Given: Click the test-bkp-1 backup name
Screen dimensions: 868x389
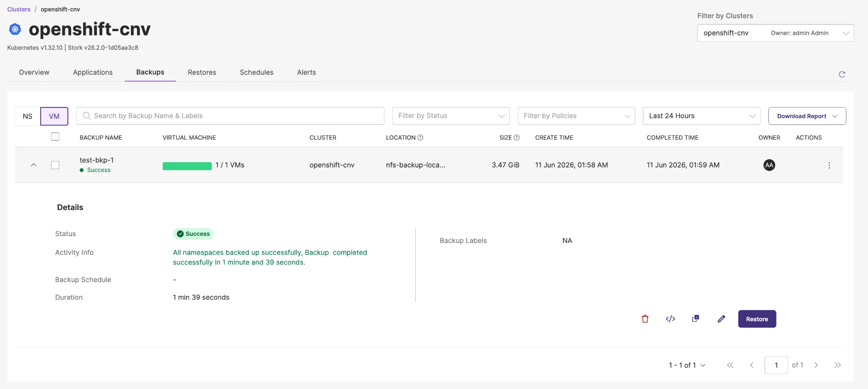Looking at the screenshot, I should 97,160.
